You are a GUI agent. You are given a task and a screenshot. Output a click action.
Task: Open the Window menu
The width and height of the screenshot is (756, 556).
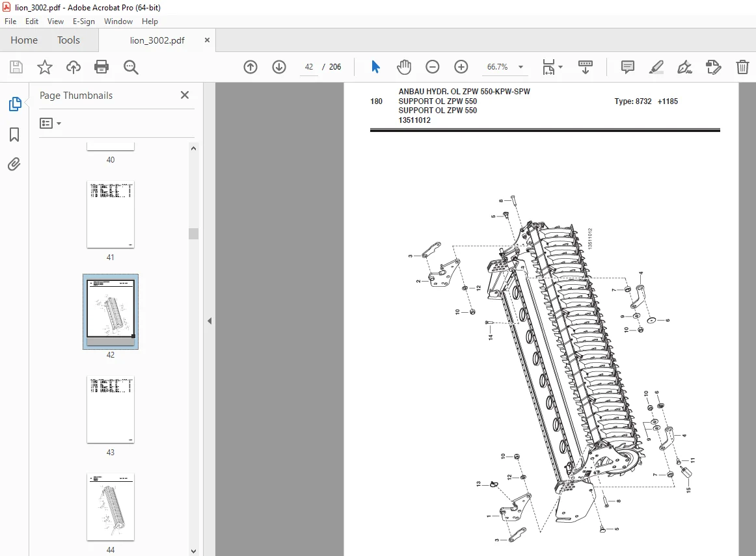tap(118, 21)
